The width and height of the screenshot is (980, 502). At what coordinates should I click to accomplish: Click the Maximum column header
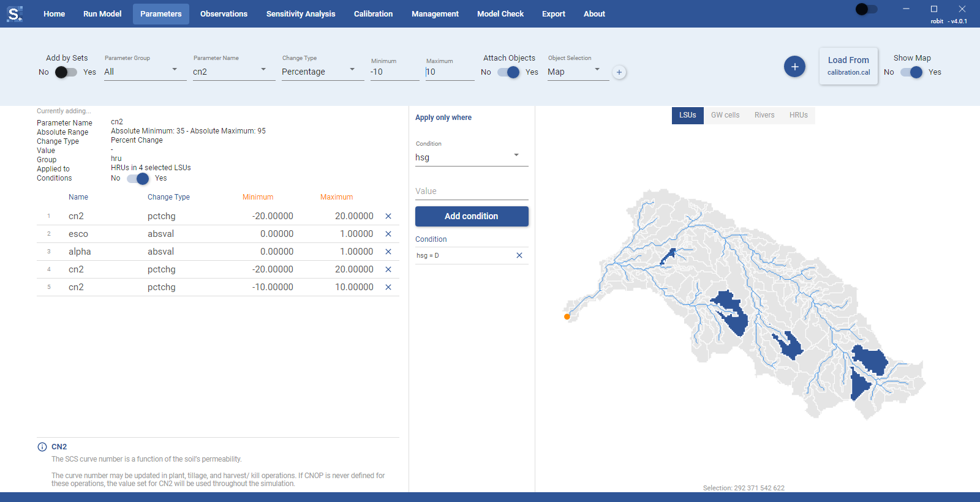click(x=336, y=197)
